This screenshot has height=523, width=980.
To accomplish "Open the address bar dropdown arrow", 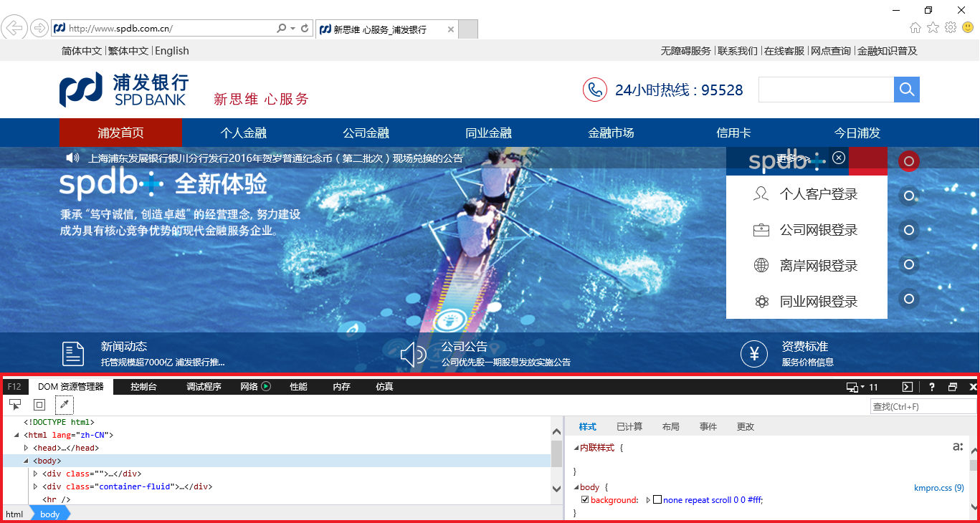I will click(292, 29).
